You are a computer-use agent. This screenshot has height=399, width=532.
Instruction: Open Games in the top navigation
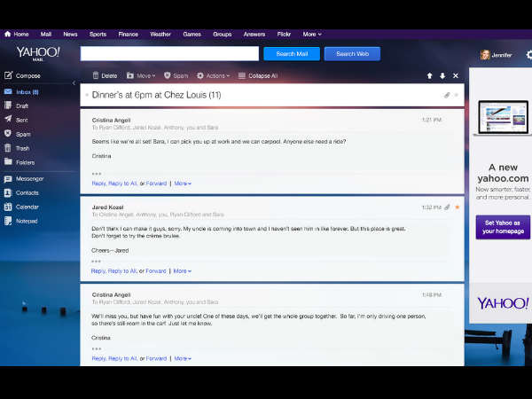(192, 34)
